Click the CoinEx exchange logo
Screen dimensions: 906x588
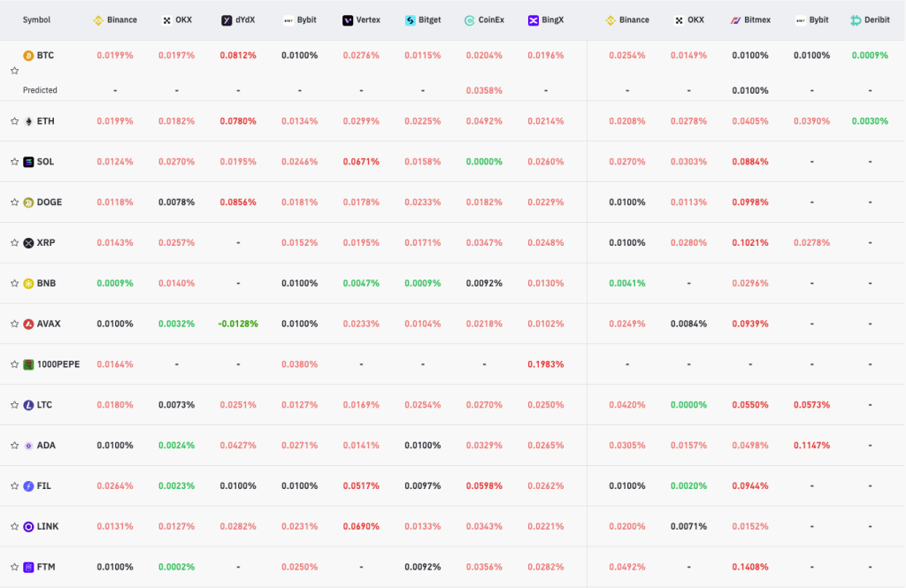tap(470, 20)
